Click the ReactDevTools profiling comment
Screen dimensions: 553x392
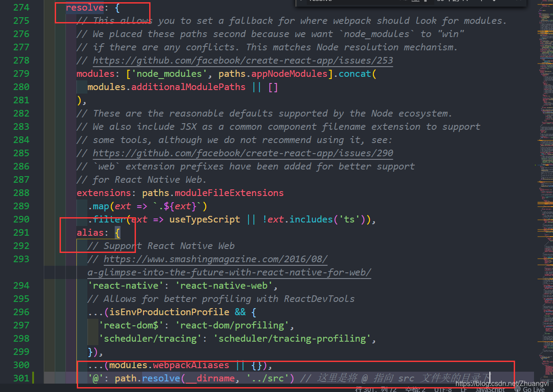pos(221,299)
